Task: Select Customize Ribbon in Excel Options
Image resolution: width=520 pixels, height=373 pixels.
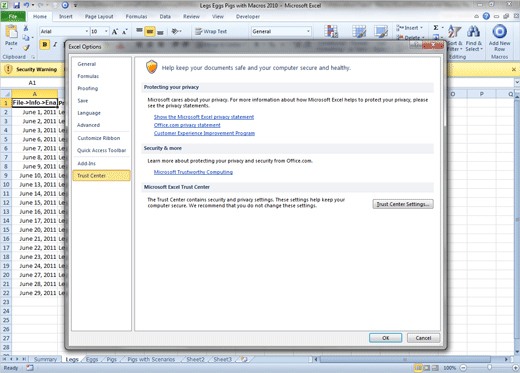Action: (x=99, y=138)
